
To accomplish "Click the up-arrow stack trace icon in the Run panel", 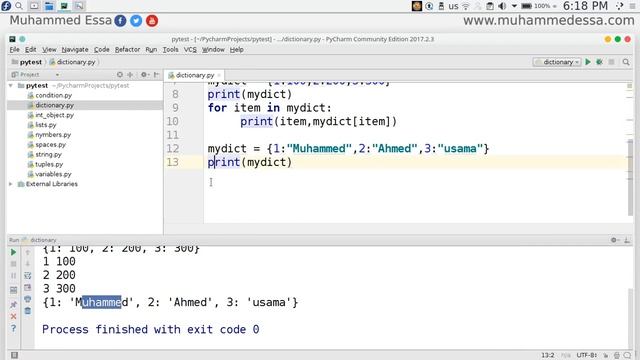I will click(28, 252).
